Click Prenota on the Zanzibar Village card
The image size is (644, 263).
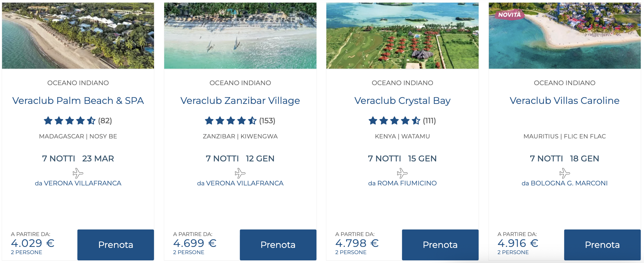pos(278,245)
